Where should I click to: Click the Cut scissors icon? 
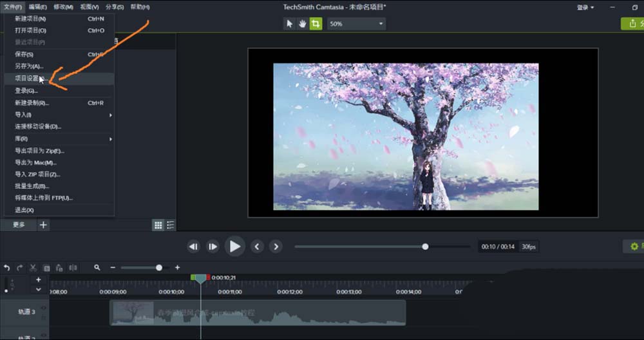coord(33,268)
